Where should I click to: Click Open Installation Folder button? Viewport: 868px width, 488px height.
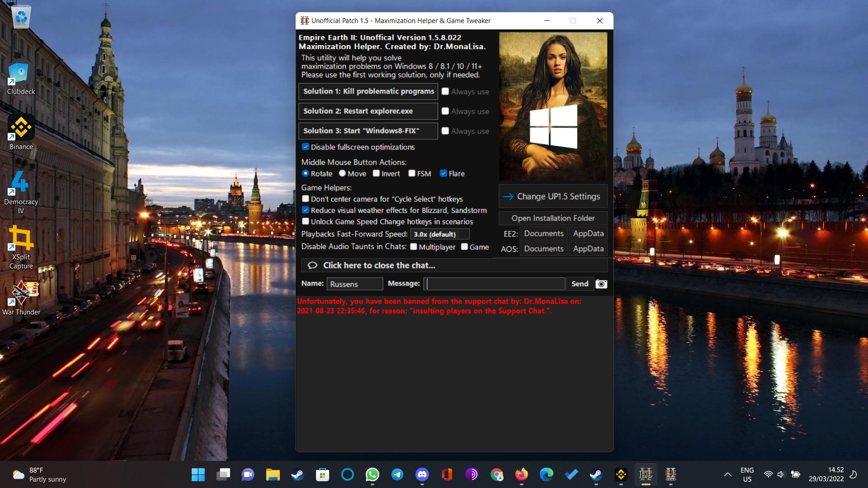pyautogui.click(x=553, y=218)
